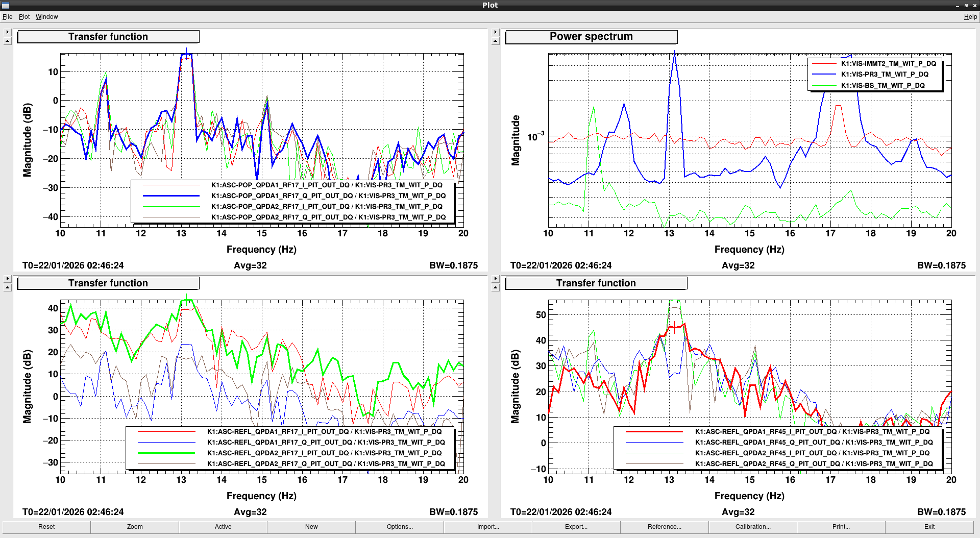Select the Power spectrum title box

(x=591, y=37)
